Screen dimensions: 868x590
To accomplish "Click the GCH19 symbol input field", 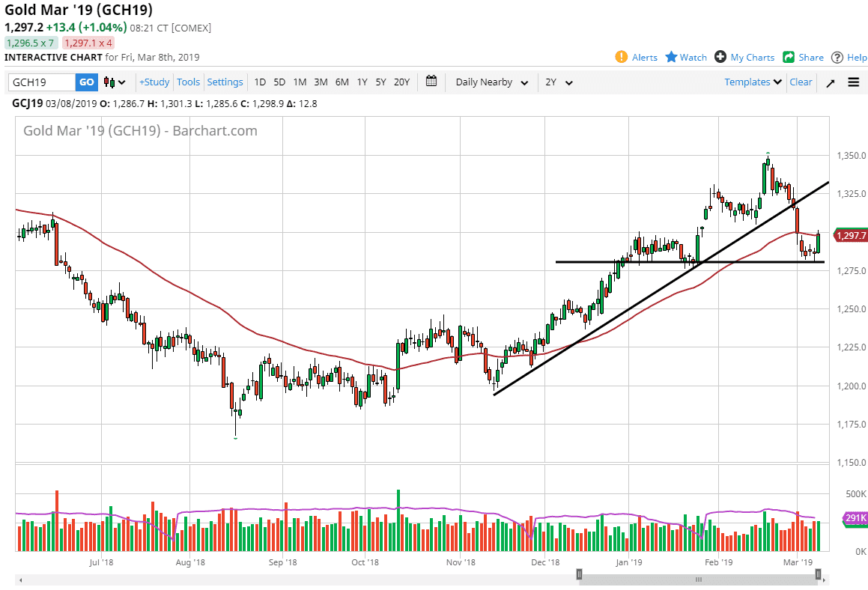I will pos(42,82).
